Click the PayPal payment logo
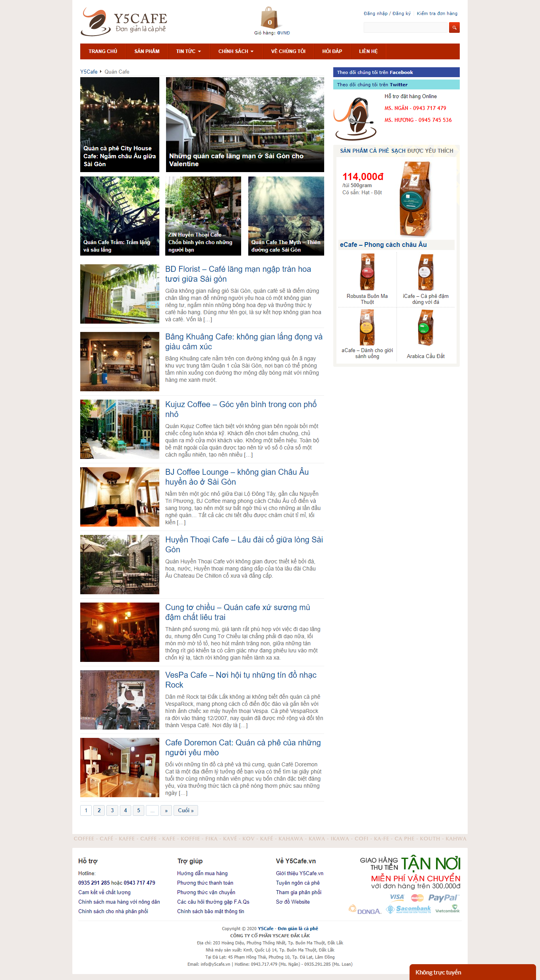 (x=444, y=898)
